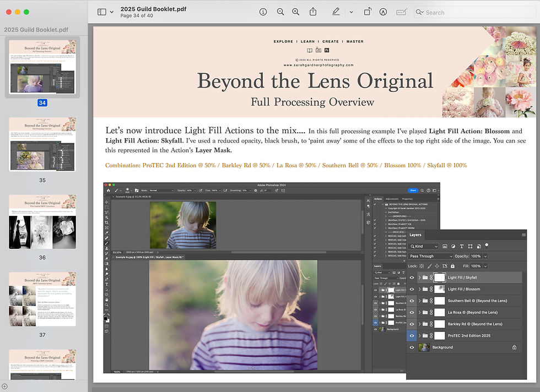Viewport: 540px width, 392px height.
Task: Click the lock all padlock icon in large Layers panel
Action: click(x=452, y=266)
